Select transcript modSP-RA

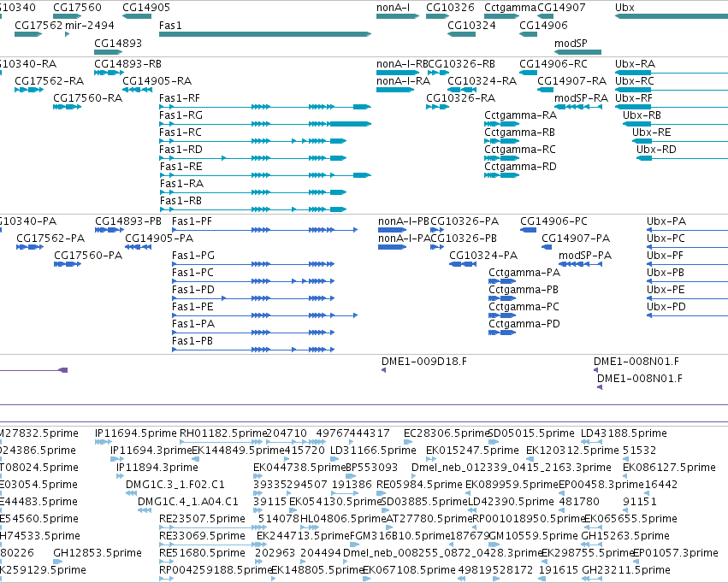pyautogui.click(x=578, y=107)
